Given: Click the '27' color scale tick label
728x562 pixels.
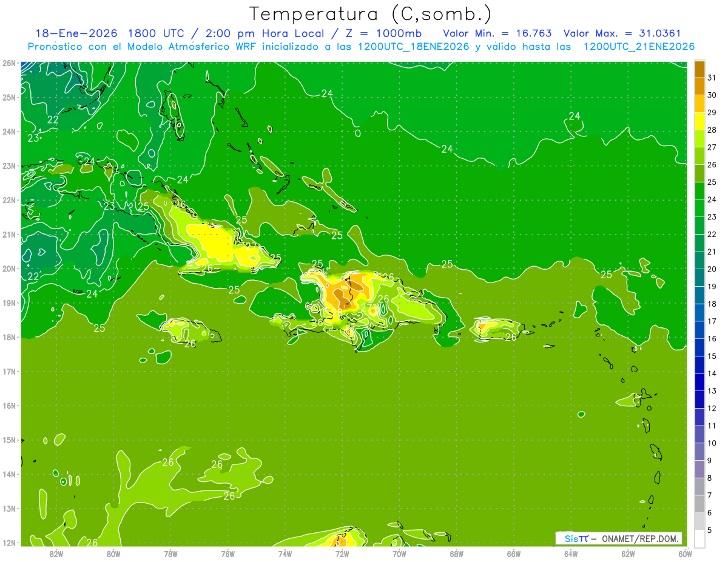Looking at the screenshot, I should (x=712, y=147).
